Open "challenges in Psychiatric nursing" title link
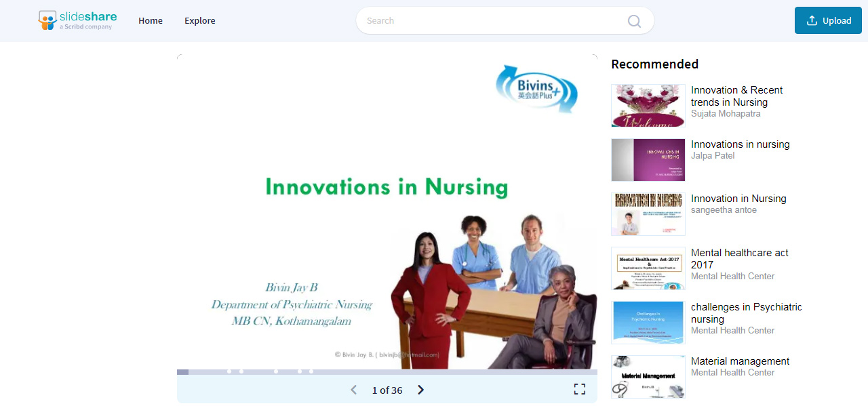868x406 pixels. [747, 313]
